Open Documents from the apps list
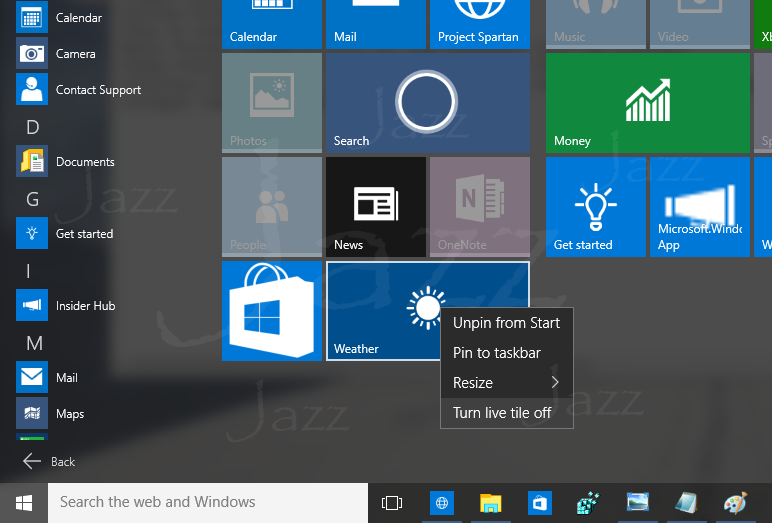 [x=65, y=162]
